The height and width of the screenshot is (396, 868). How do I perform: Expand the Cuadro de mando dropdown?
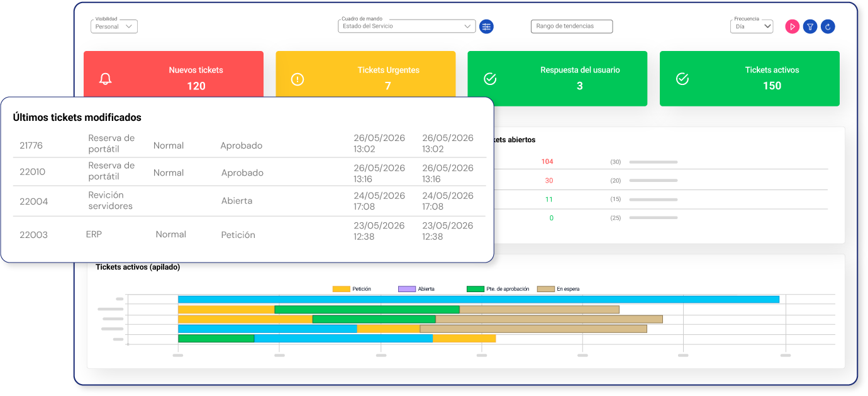pyautogui.click(x=406, y=26)
